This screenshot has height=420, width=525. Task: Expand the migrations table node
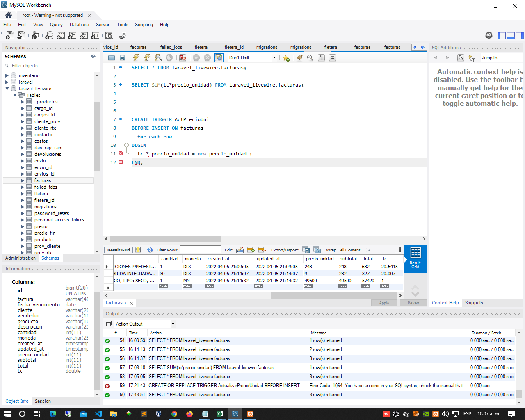23,207
